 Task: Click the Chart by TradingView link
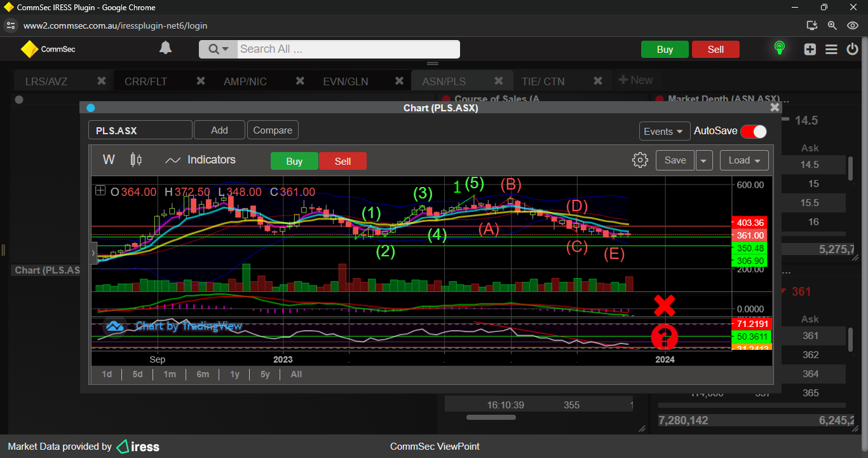pyautogui.click(x=173, y=326)
